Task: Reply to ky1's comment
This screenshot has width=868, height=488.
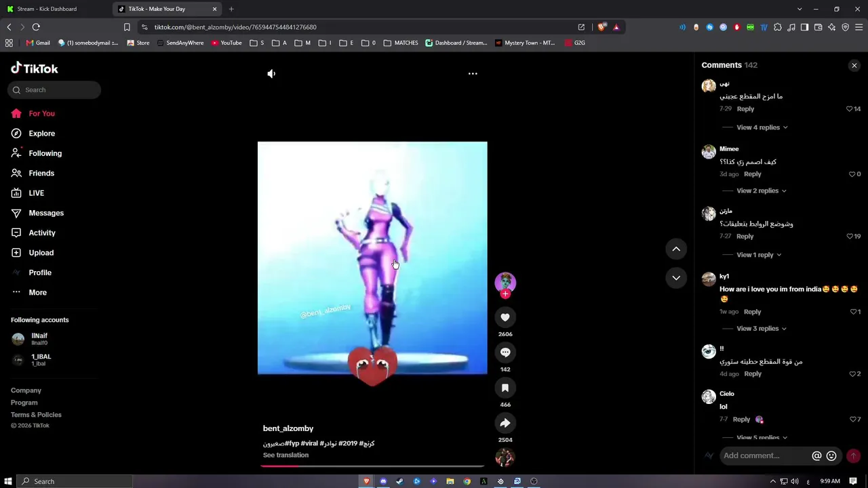Action: tap(753, 312)
